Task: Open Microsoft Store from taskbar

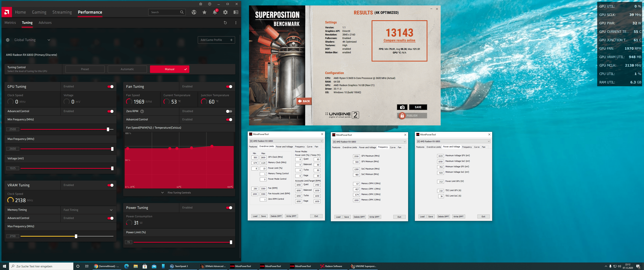Action: tap(145, 266)
